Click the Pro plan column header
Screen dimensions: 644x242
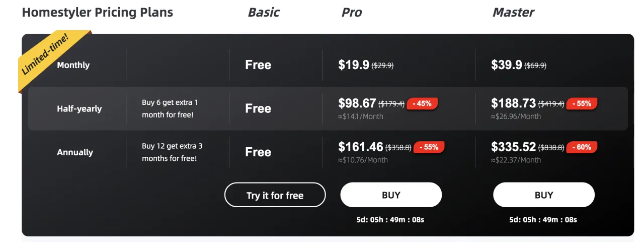tap(352, 13)
